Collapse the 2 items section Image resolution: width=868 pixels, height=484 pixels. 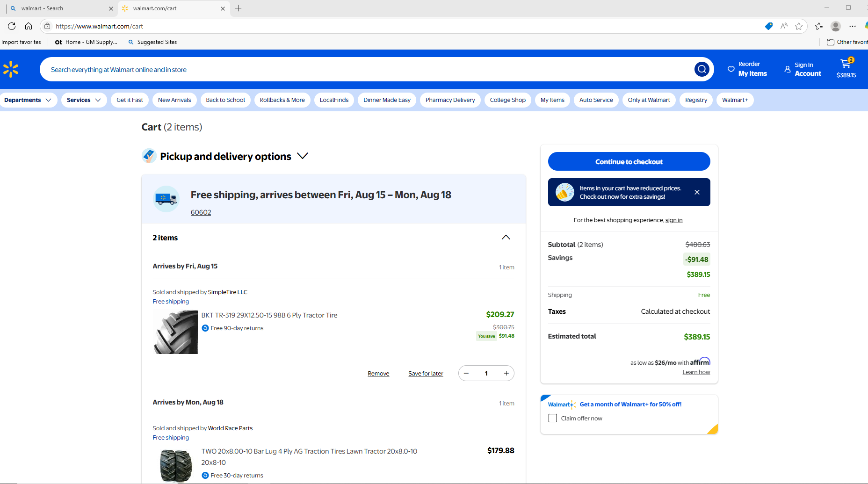(506, 238)
